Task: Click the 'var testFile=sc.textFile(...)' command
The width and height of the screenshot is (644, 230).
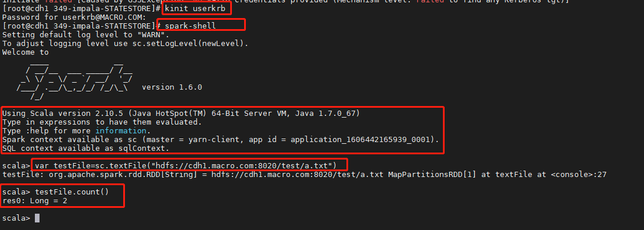Action: click(x=185, y=165)
